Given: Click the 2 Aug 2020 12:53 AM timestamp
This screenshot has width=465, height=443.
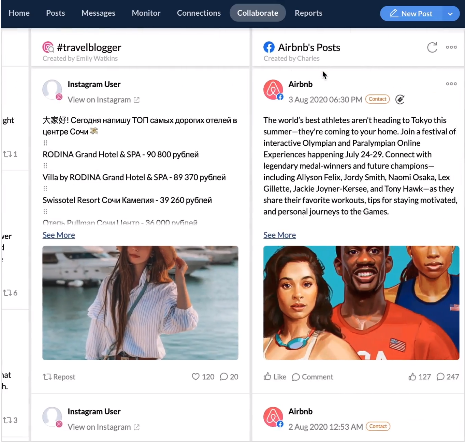Looking at the screenshot, I should (x=326, y=427).
